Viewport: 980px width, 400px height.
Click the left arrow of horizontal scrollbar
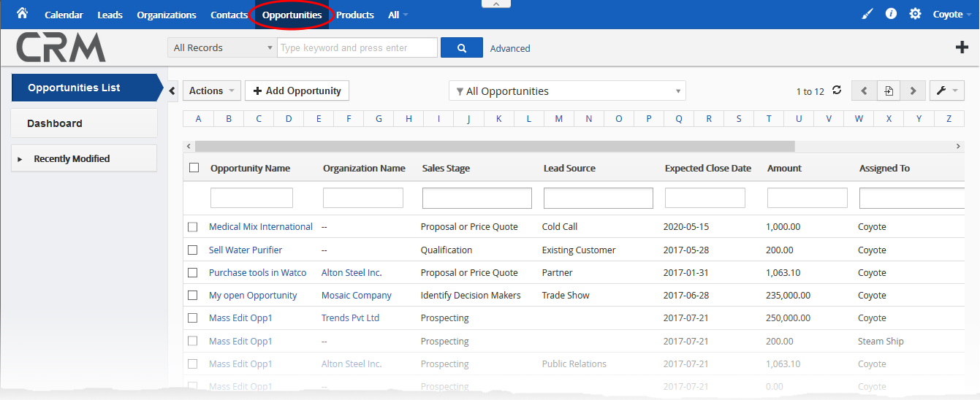click(189, 146)
